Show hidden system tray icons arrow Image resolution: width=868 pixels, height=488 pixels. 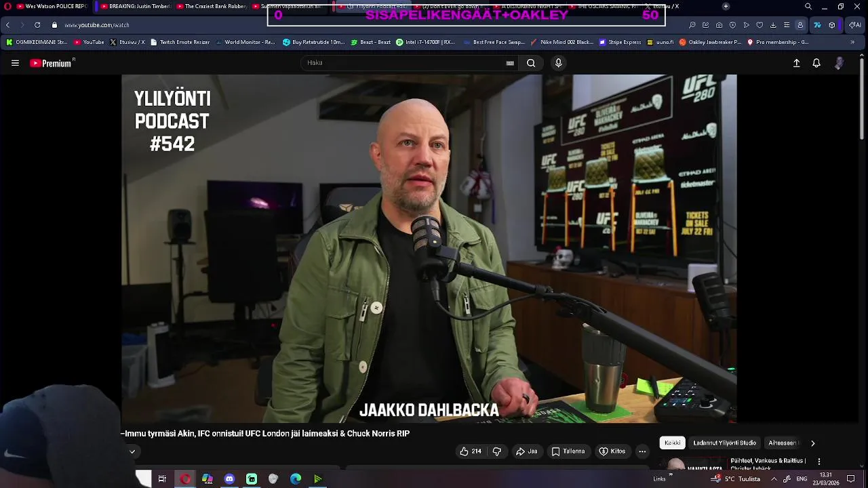pyautogui.click(x=774, y=479)
